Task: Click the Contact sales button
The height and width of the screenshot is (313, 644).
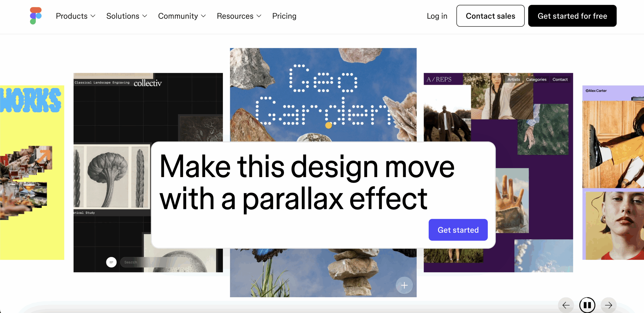Action: 490,16
